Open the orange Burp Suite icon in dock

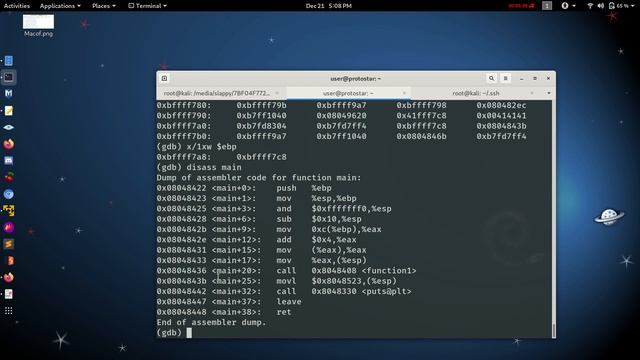coord(9,261)
